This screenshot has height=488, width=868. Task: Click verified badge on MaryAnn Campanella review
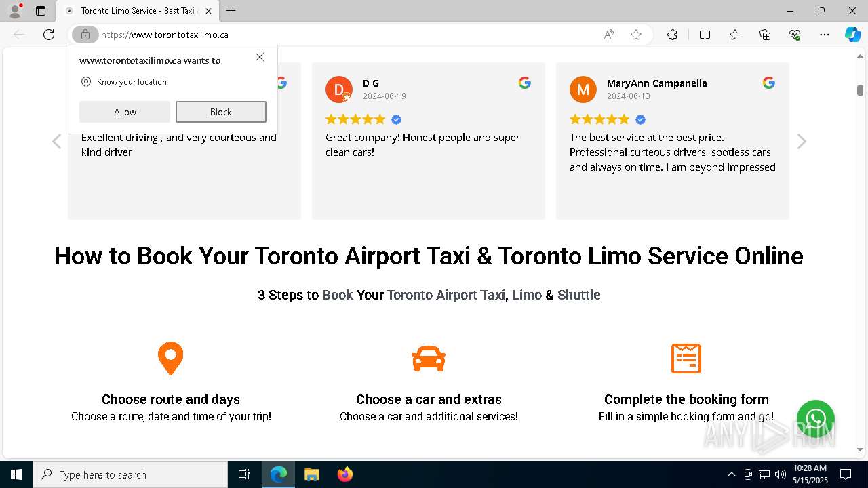pos(641,120)
